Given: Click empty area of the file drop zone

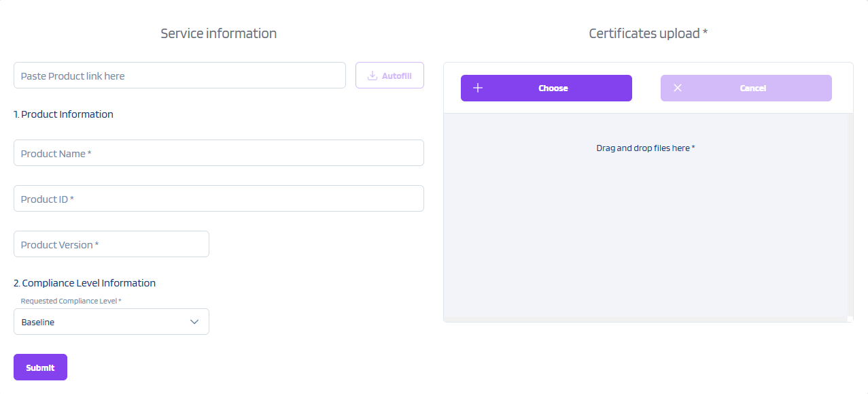Looking at the screenshot, I should (x=647, y=238).
